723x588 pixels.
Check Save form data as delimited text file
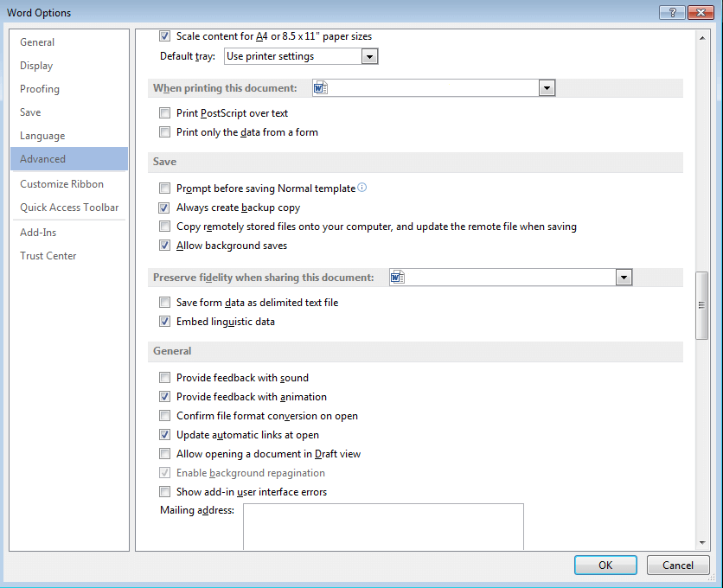click(164, 302)
